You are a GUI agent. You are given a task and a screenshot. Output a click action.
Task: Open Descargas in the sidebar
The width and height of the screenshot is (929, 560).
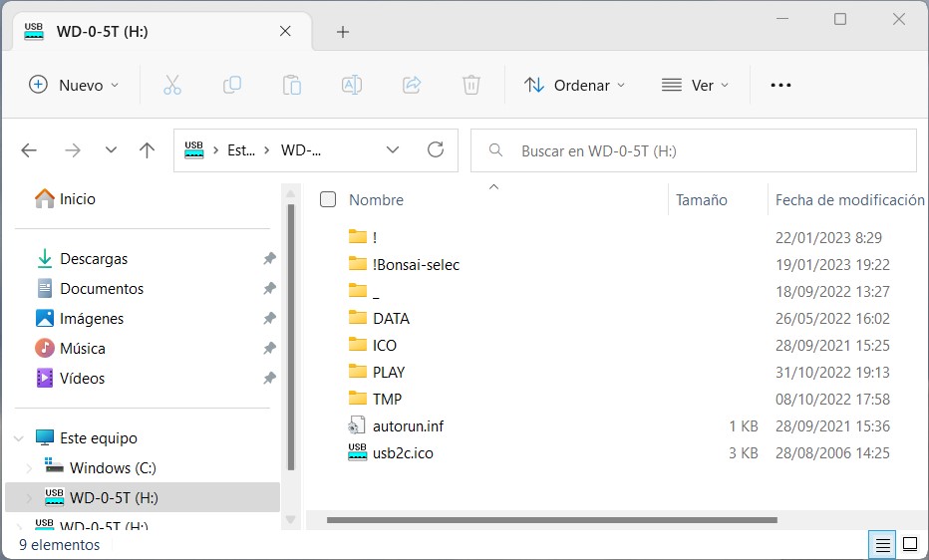click(x=94, y=259)
